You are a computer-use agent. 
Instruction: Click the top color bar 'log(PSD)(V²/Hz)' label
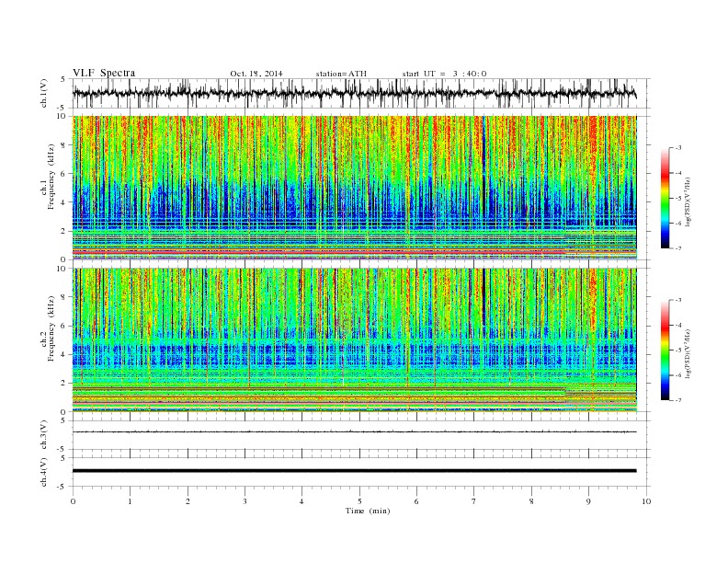pos(688,201)
